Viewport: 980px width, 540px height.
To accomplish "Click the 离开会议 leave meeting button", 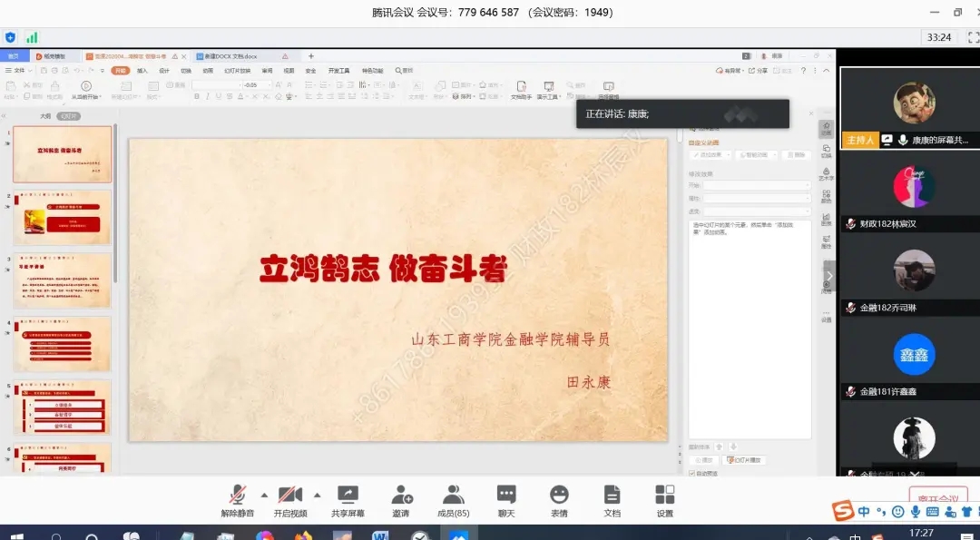I will (x=937, y=498).
